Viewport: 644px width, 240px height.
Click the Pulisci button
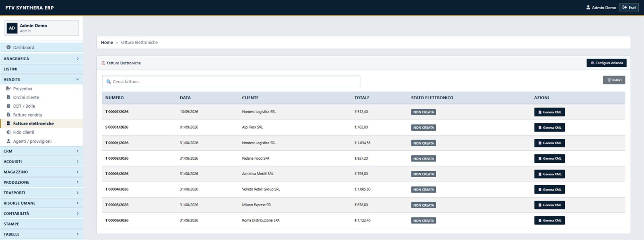click(x=614, y=80)
